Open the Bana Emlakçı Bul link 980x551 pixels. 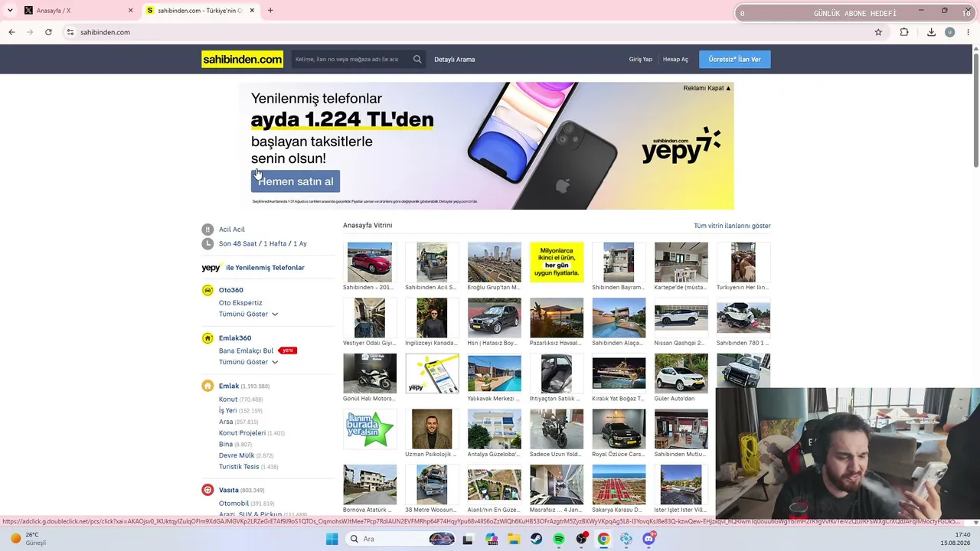(x=246, y=350)
